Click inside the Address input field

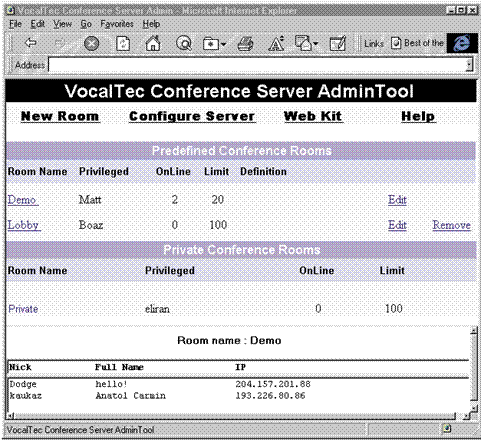(257, 65)
